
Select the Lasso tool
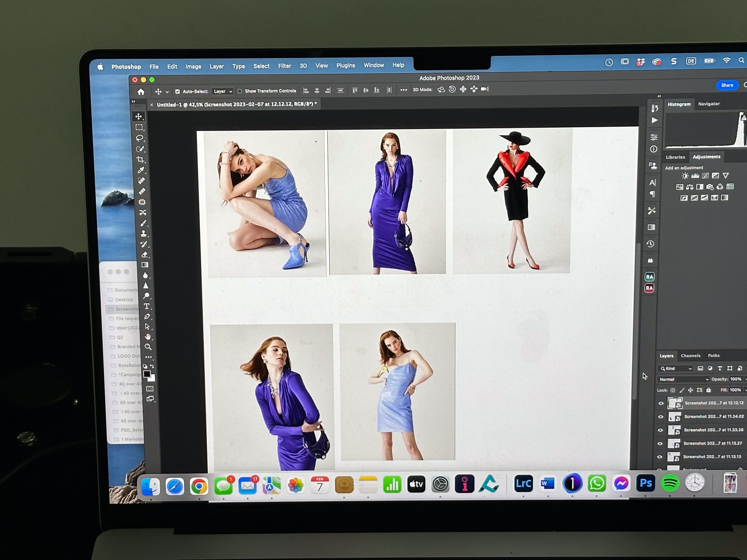[140, 138]
